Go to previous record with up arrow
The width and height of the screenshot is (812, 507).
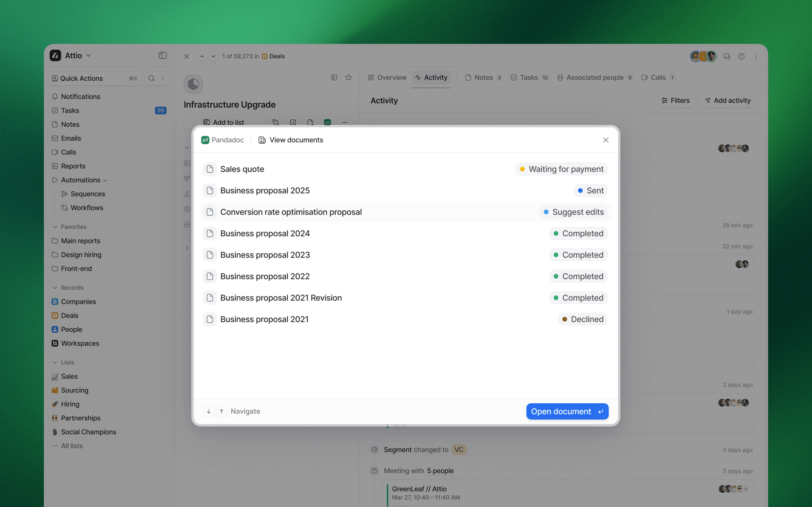202,56
